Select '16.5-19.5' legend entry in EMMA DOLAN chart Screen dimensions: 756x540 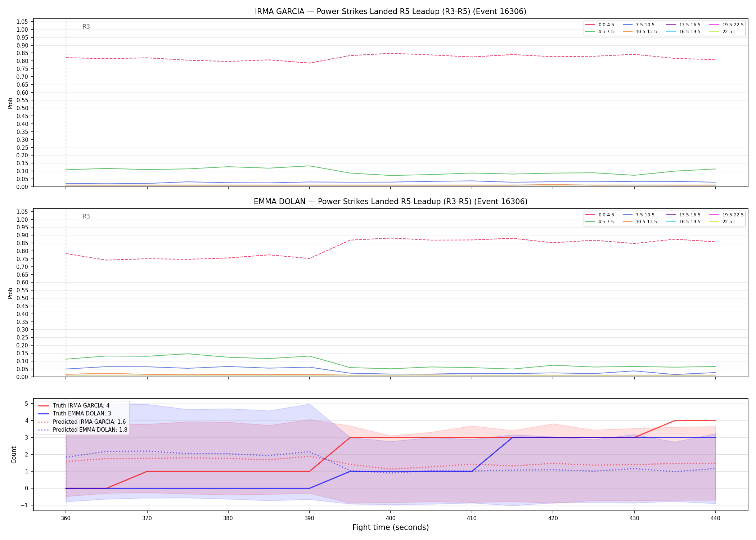click(683, 222)
